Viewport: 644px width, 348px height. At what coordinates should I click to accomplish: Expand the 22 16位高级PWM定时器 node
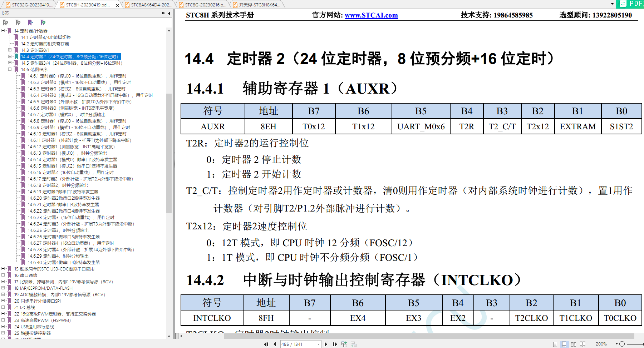tap(3, 314)
